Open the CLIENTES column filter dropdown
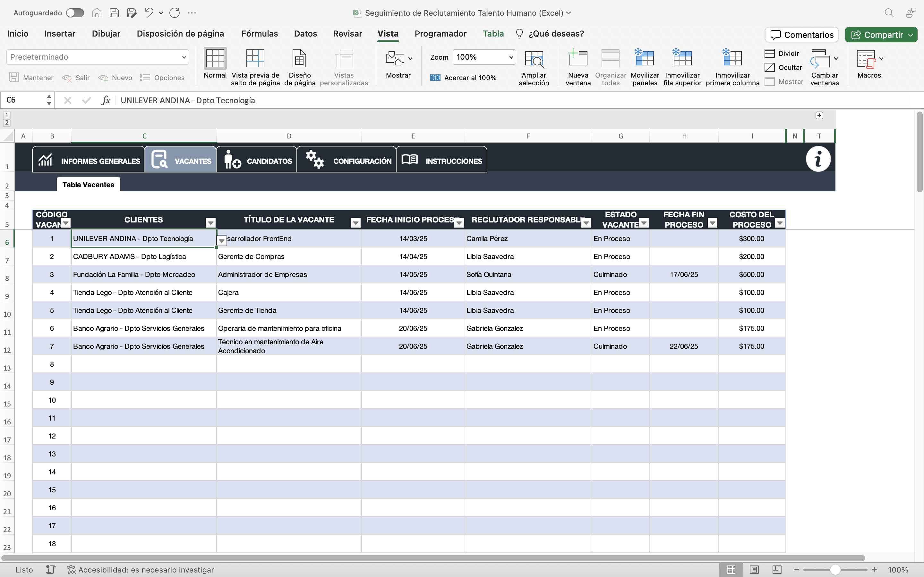The width and height of the screenshot is (924, 577). [210, 223]
